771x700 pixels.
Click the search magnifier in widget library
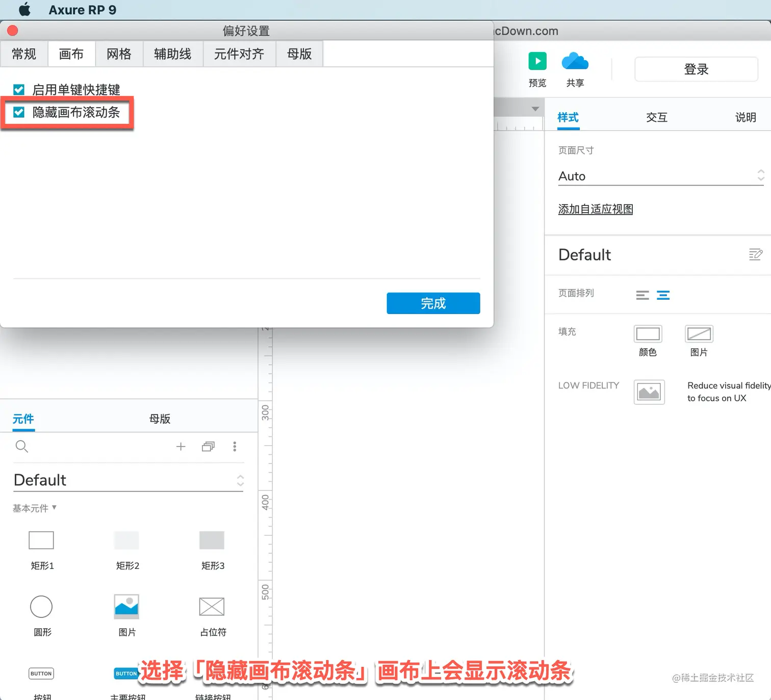click(x=21, y=447)
